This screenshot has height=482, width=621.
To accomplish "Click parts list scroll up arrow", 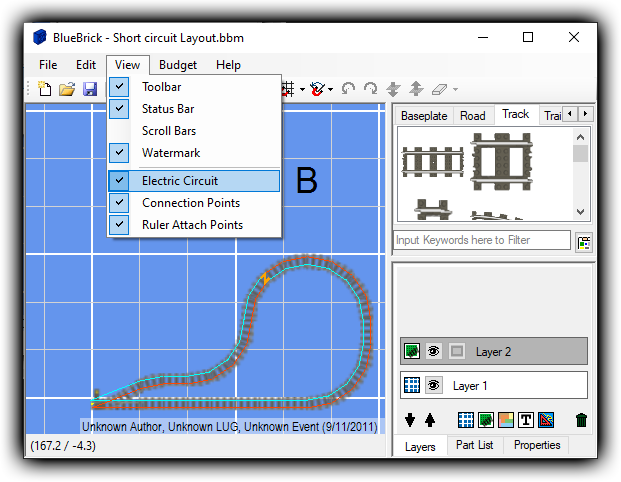I will pyautogui.click(x=580, y=137).
